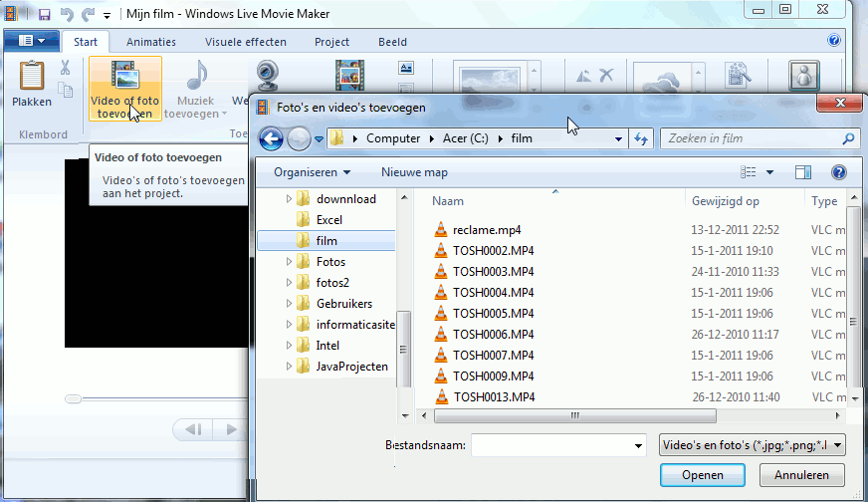Click the Undo arrow in quick access toolbar
The width and height of the screenshot is (868, 502).
(x=67, y=14)
